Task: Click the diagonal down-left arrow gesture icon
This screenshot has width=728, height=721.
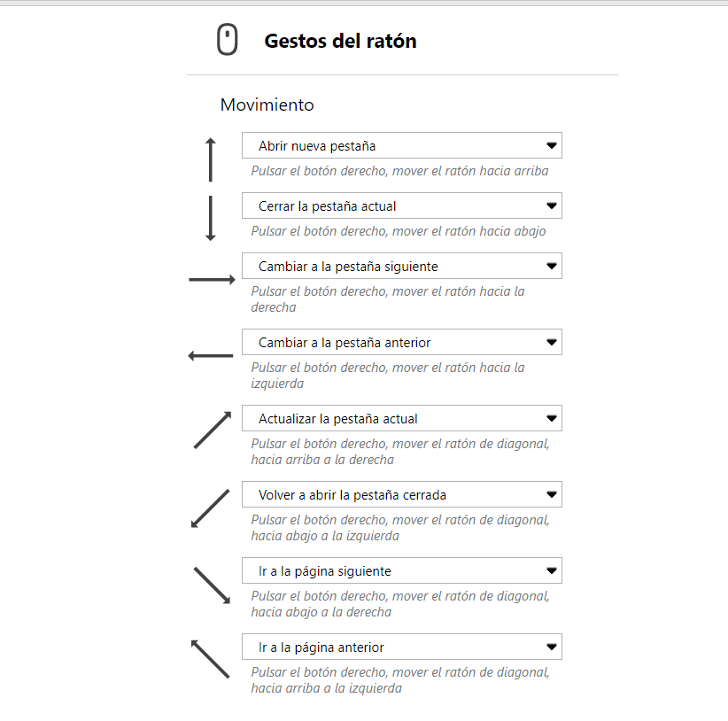Action: 210,508
